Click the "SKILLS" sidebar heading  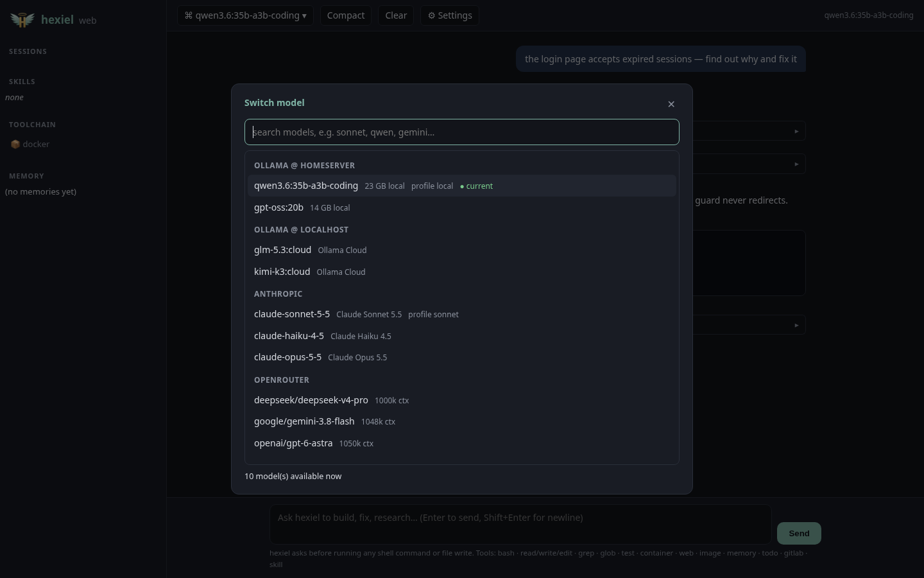tap(22, 82)
